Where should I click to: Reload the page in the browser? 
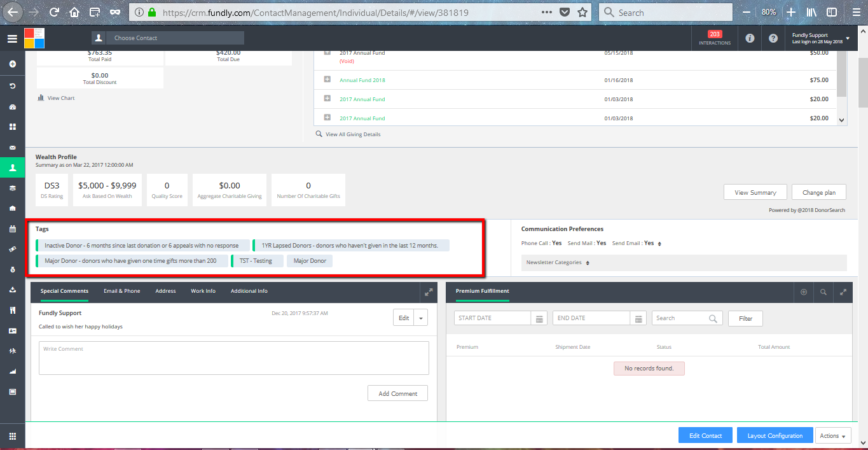tap(54, 12)
